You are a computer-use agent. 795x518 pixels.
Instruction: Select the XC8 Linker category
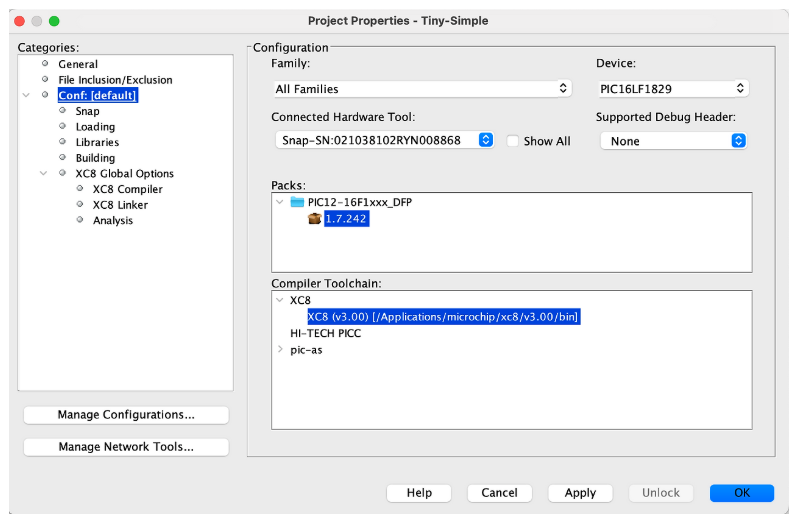point(120,205)
